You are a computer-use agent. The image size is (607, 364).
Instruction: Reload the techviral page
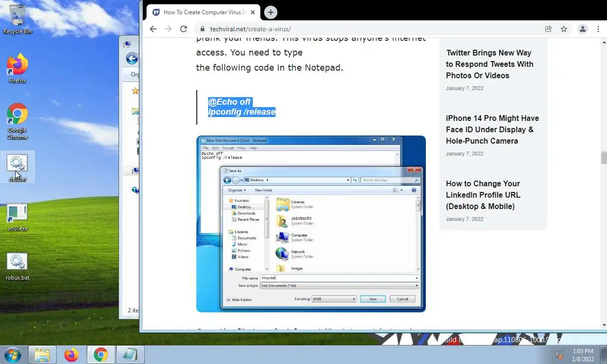click(x=184, y=29)
